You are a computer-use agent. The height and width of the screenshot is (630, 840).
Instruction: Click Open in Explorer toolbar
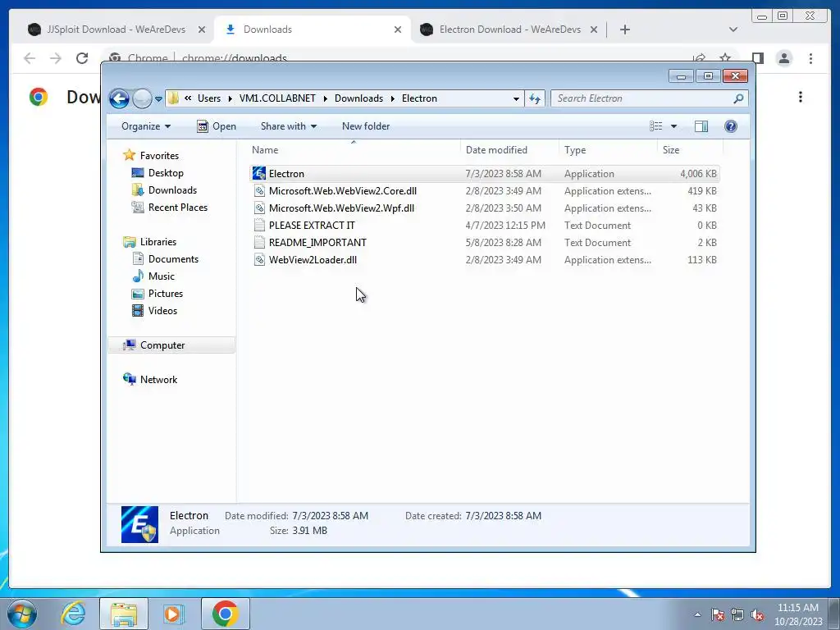point(217,126)
